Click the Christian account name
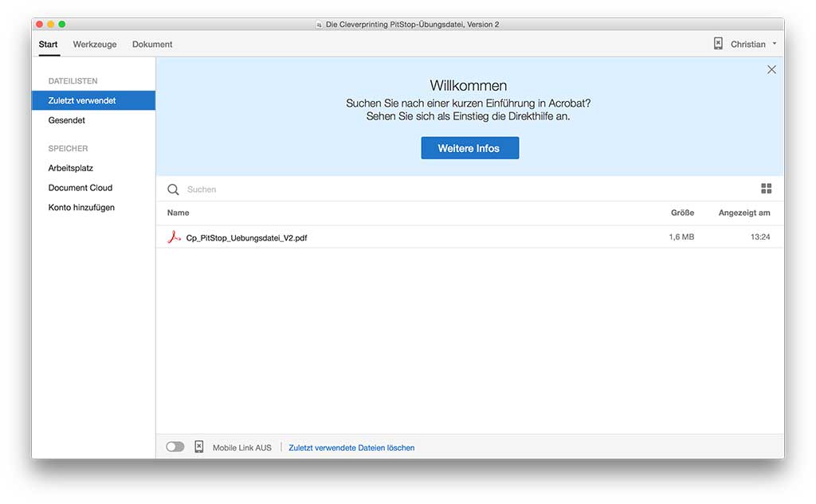The width and height of the screenshot is (816, 504). click(x=747, y=45)
